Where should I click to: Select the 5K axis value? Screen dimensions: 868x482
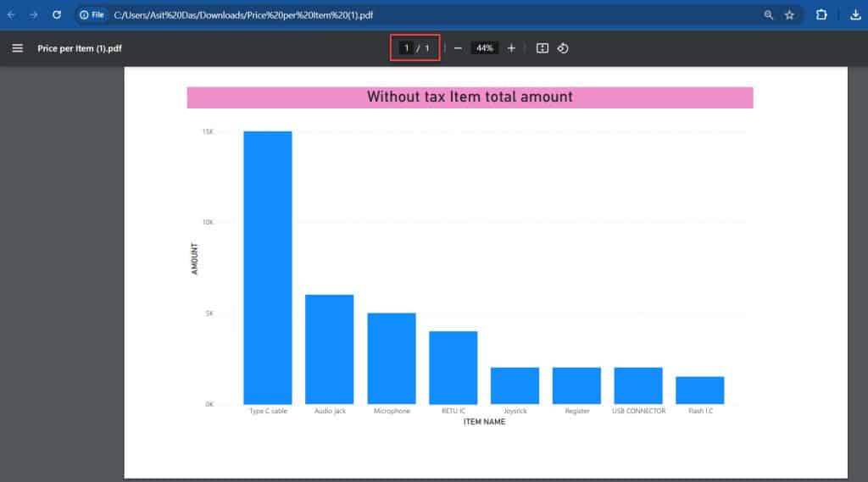point(209,313)
